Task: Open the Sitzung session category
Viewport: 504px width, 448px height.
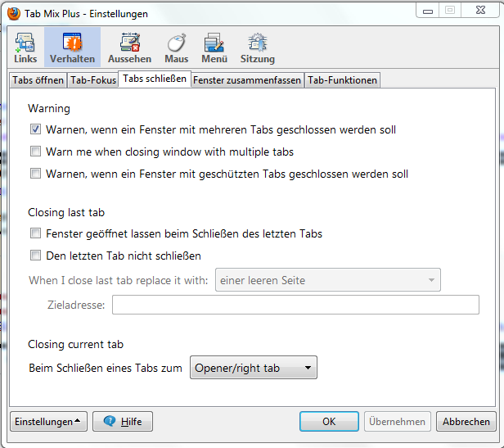Action: (258, 48)
